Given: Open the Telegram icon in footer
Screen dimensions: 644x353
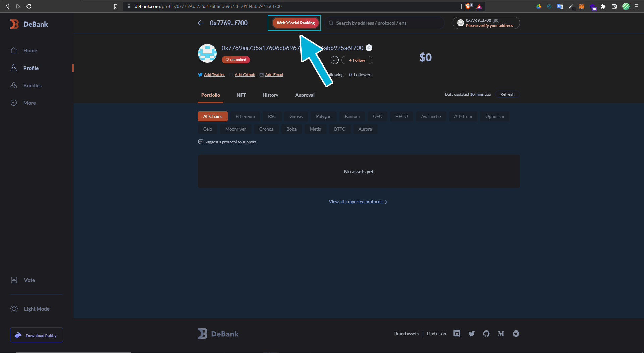Looking at the screenshot, I should (x=516, y=334).
